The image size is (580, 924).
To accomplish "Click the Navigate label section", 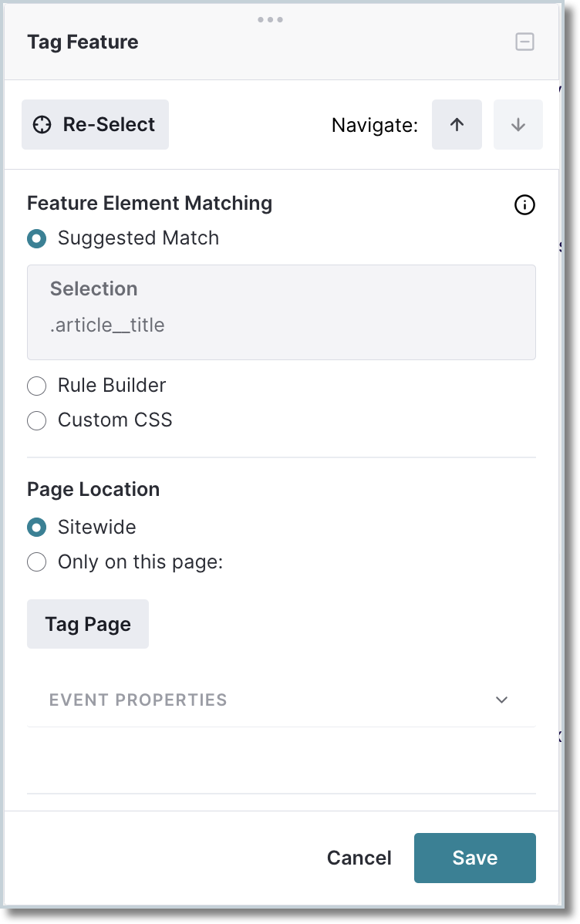I will tap(375, 124).
